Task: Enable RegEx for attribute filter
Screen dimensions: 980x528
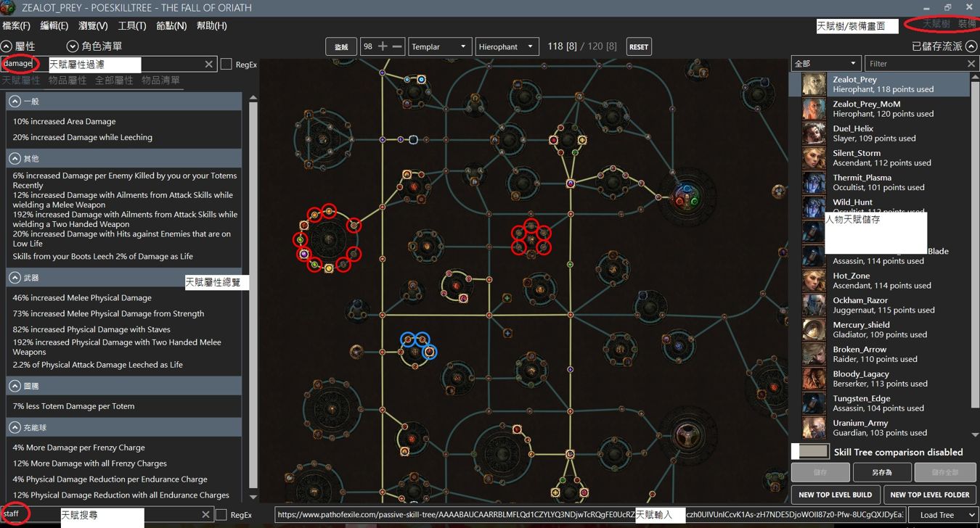Action: click(x=226, y=65)
